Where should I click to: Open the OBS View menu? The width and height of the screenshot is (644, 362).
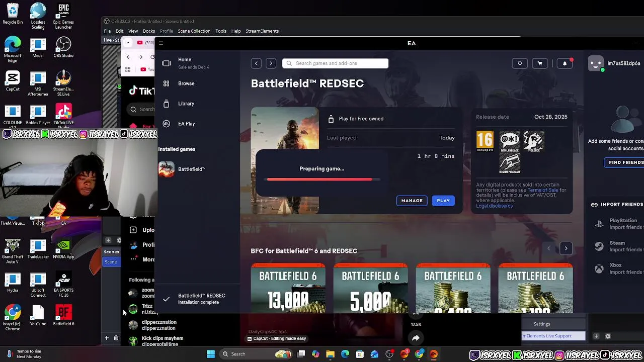pos(133,31)
